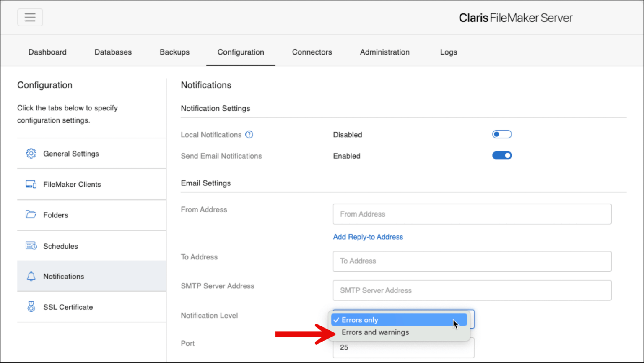Switch to the Administration tab

[384, 52]
